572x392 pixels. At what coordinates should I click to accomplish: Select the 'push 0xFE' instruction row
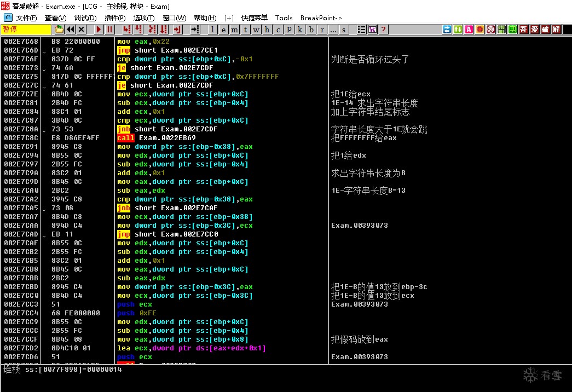[137, 313]
